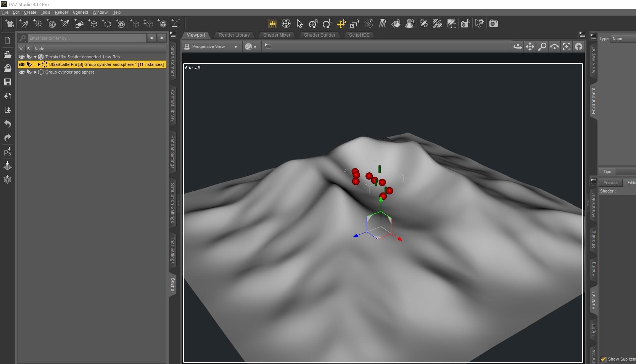The image size is (636, 364).
Task: Activate the Universal tool
Action: tap(313, 24)
